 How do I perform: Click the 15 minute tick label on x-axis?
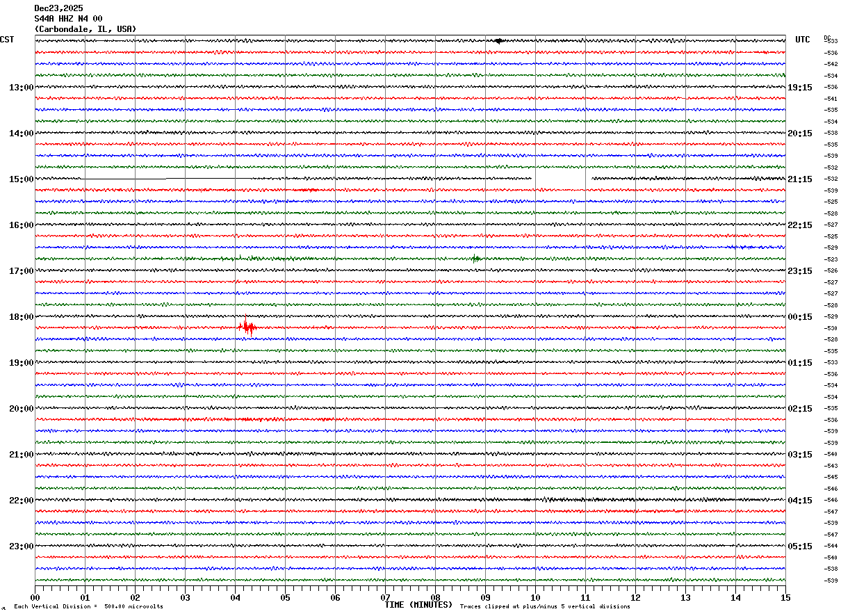tap(785, 597)
